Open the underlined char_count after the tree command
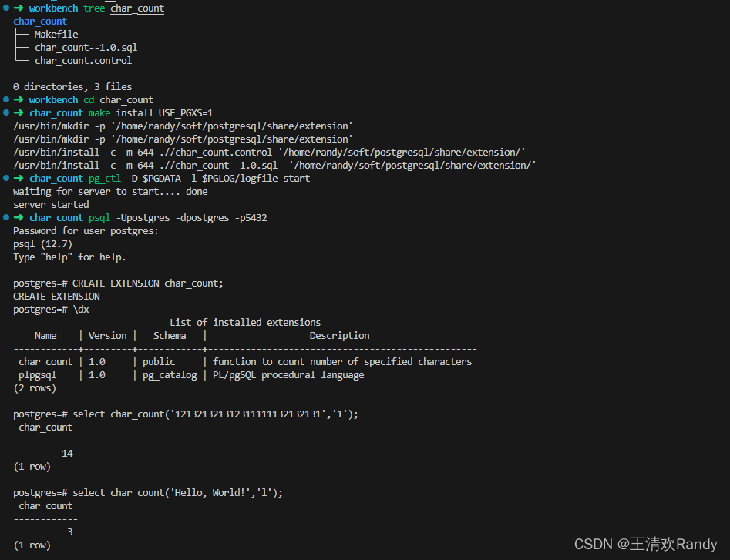This screenshot has height=560, width=730. pos(136,8)
